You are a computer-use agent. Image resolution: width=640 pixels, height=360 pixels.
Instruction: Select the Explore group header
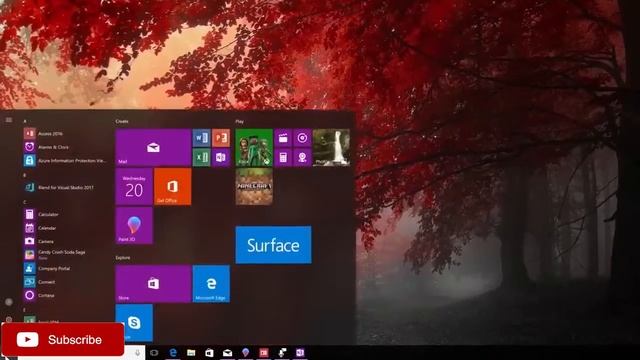123,258
